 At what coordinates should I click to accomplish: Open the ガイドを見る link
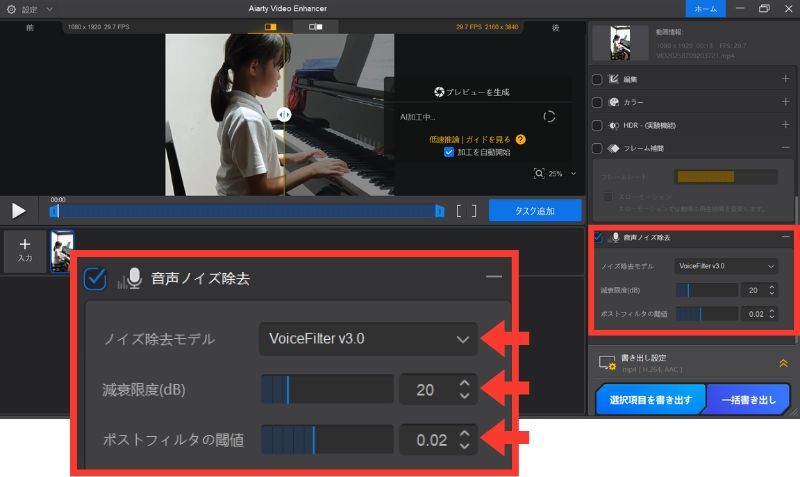[488, 139]
